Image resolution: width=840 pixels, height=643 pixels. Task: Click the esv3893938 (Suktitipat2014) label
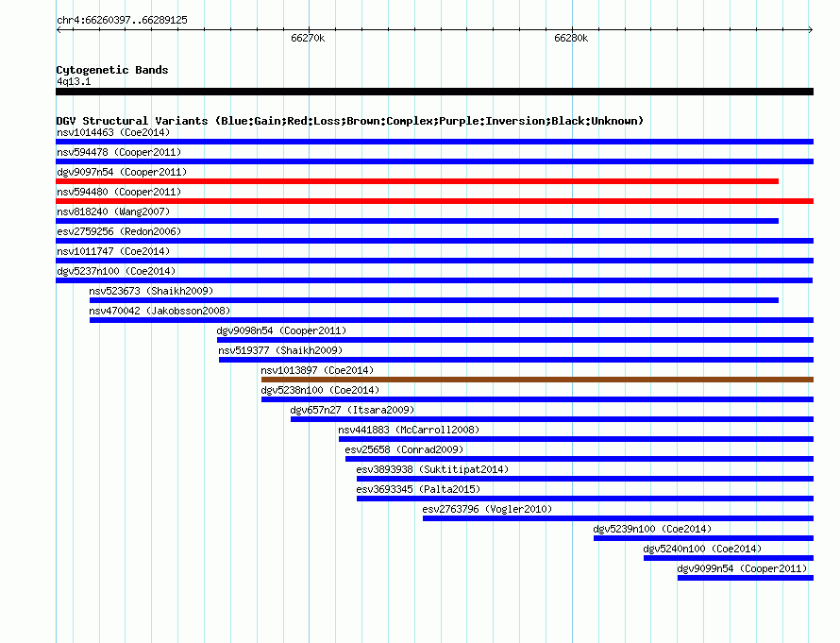[432, 469]
